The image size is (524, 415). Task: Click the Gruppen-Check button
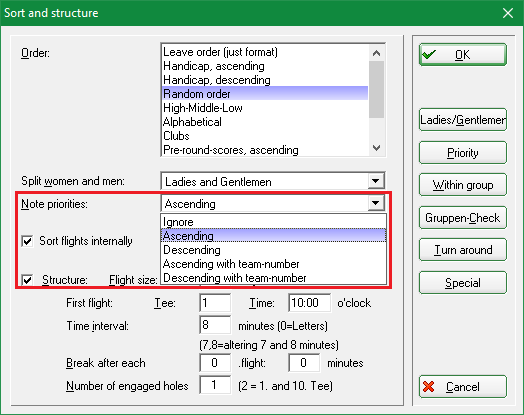point(463,218)
